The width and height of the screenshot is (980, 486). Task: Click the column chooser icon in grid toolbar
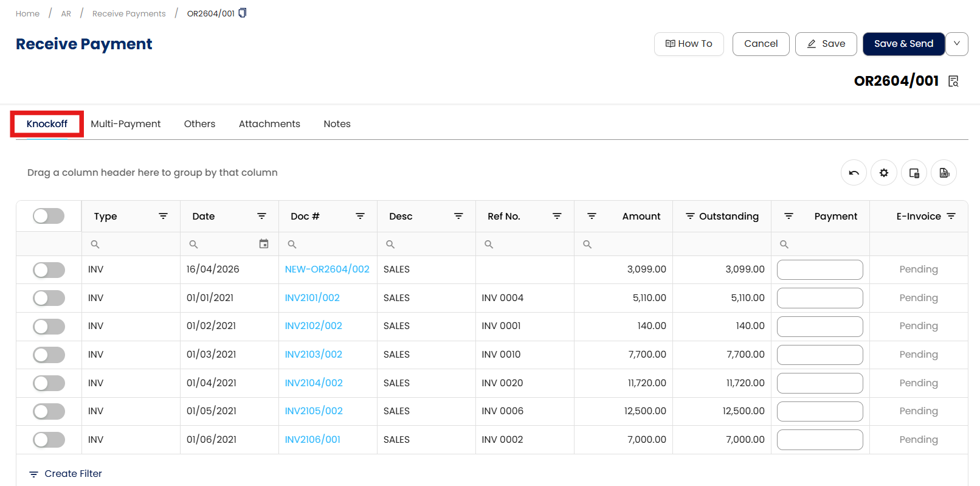click(914, 173)
